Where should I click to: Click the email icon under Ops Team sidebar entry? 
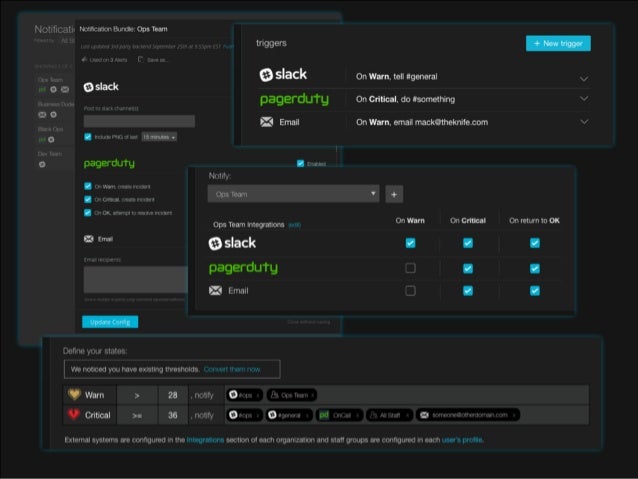65,90
